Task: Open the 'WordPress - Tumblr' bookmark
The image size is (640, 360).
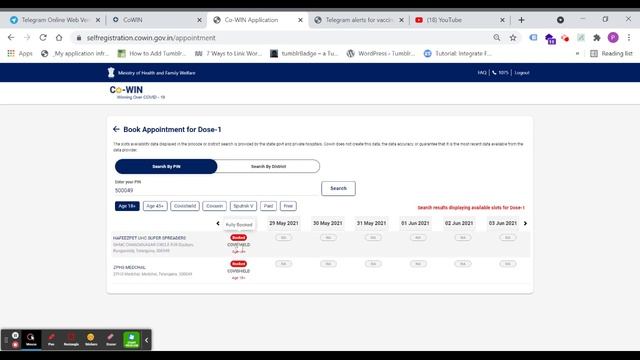Action: pos(381,53)
